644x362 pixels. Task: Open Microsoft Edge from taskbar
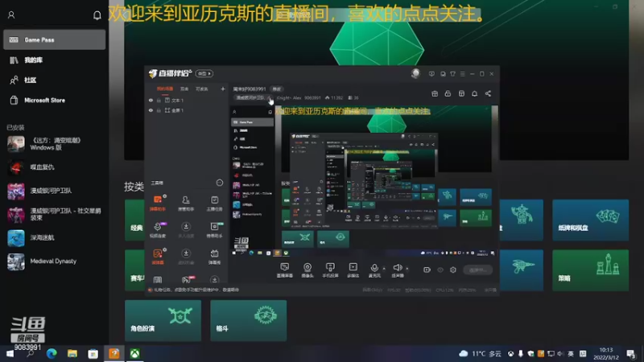[x=52, y=354]
